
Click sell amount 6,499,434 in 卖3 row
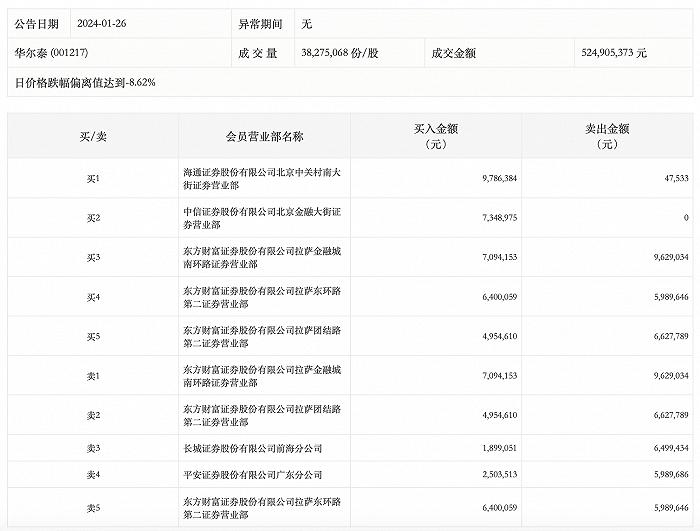click(664, 449)
